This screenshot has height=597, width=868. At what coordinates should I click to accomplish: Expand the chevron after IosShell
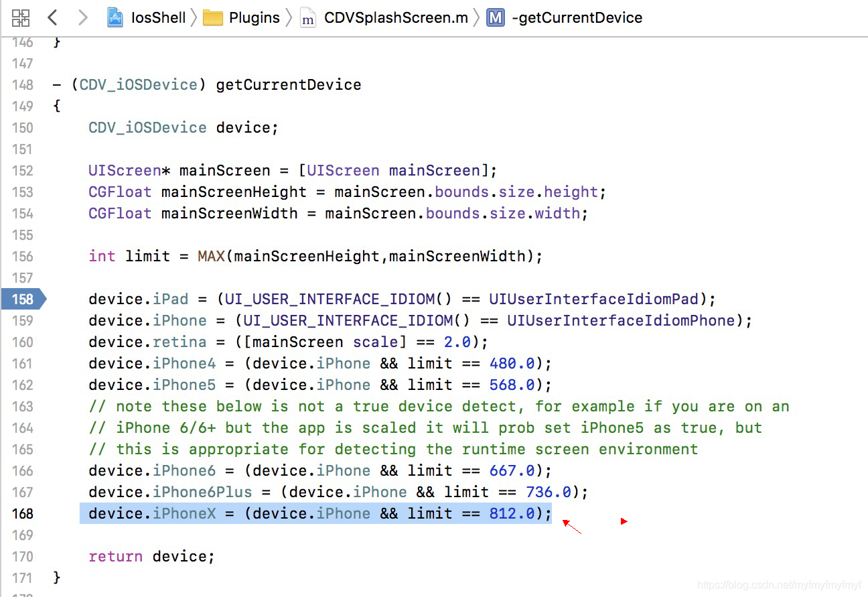pos(194,18)
